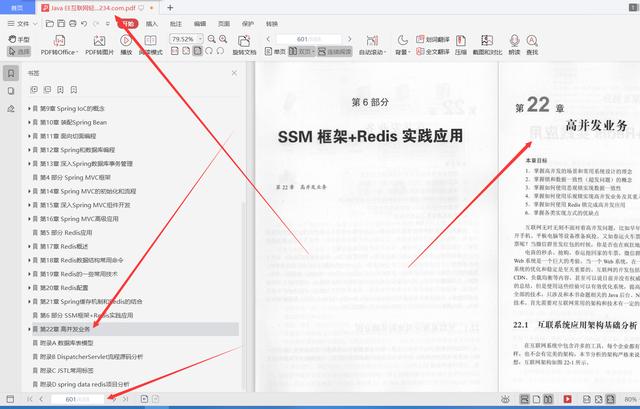Screen dimensions: 640x409
Task: Toggle the fit-width button below zoom box
Action: point(198,51)
